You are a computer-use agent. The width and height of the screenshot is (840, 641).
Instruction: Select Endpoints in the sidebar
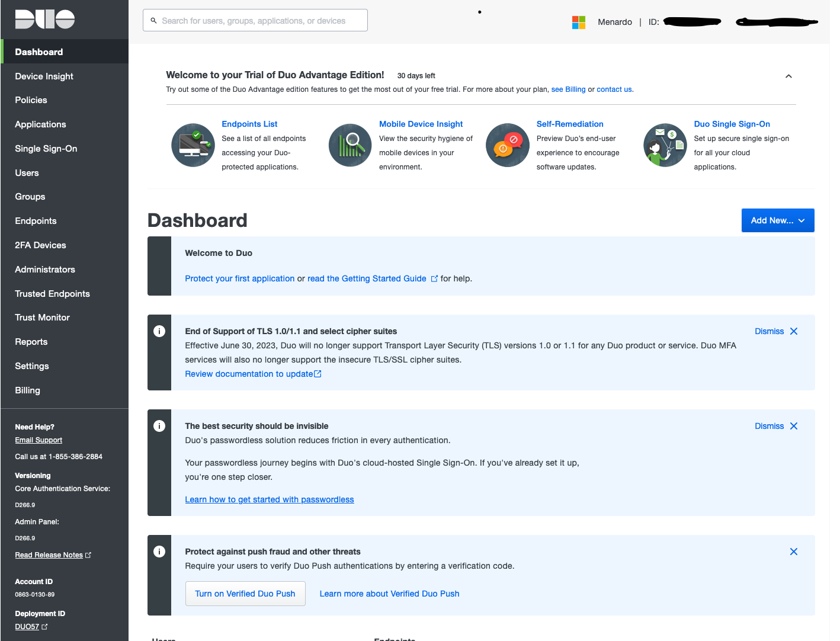coord(65,221)
